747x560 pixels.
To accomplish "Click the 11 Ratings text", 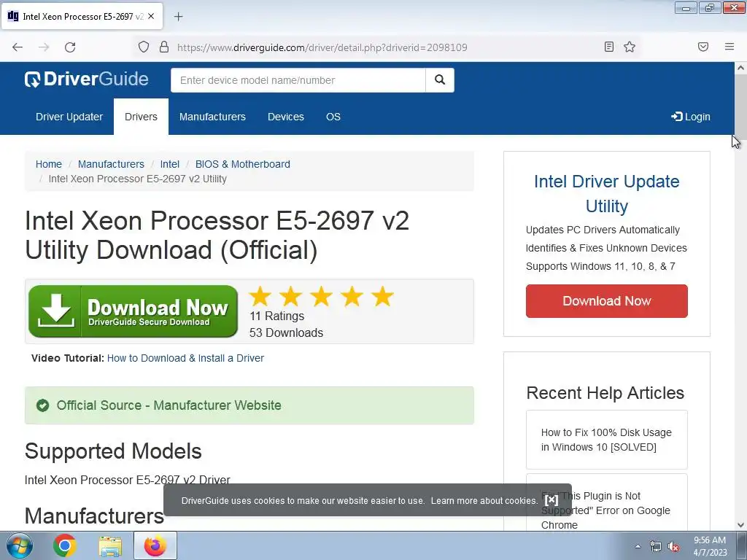I will click(276, 316).
